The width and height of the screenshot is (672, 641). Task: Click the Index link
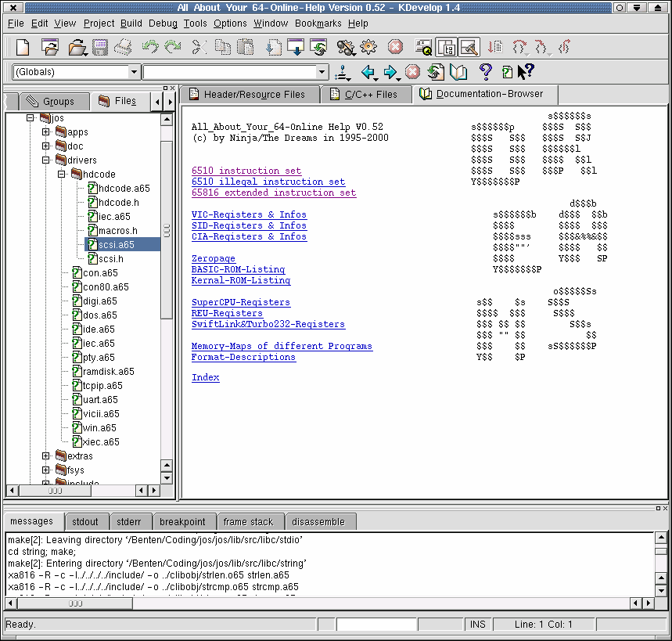[205, 377]
